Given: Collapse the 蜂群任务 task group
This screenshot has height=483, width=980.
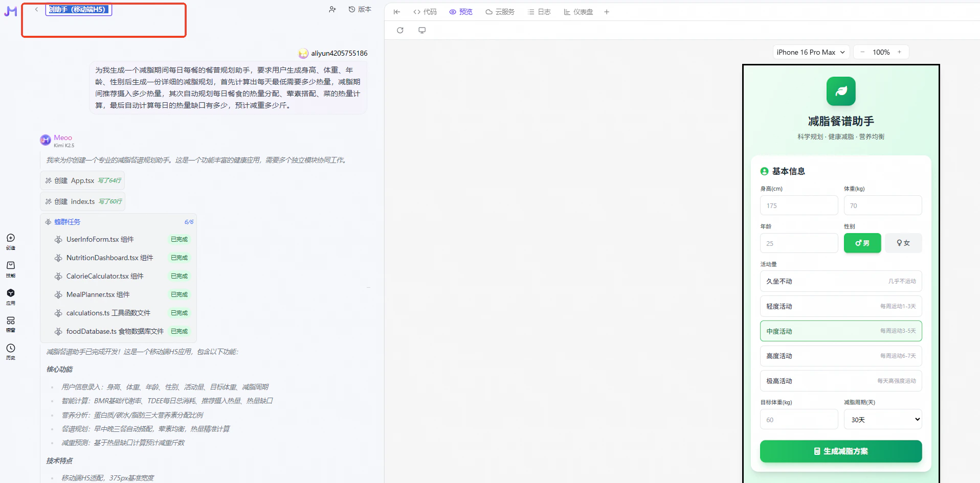Looking at the screenshot, I should click(68, 222).
